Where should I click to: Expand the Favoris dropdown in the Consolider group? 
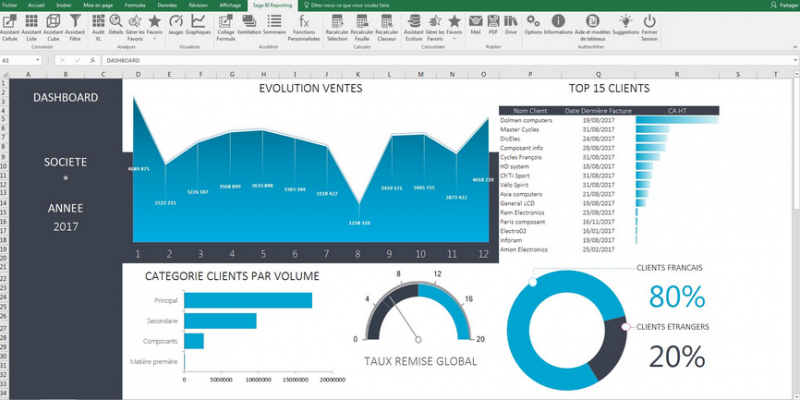pos(454,25)
